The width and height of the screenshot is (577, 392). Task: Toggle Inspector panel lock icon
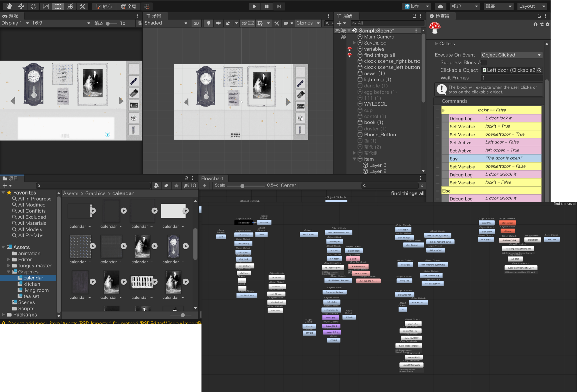click(539, 16)
